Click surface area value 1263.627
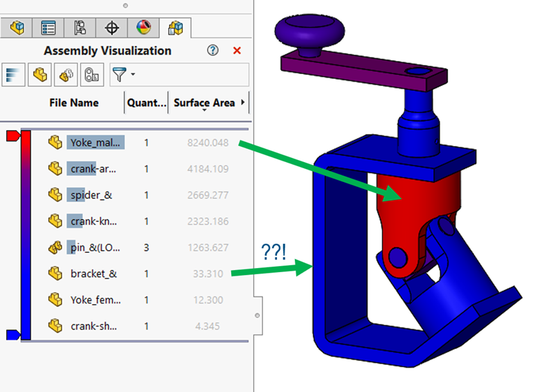540x392 pixels. 208,247
